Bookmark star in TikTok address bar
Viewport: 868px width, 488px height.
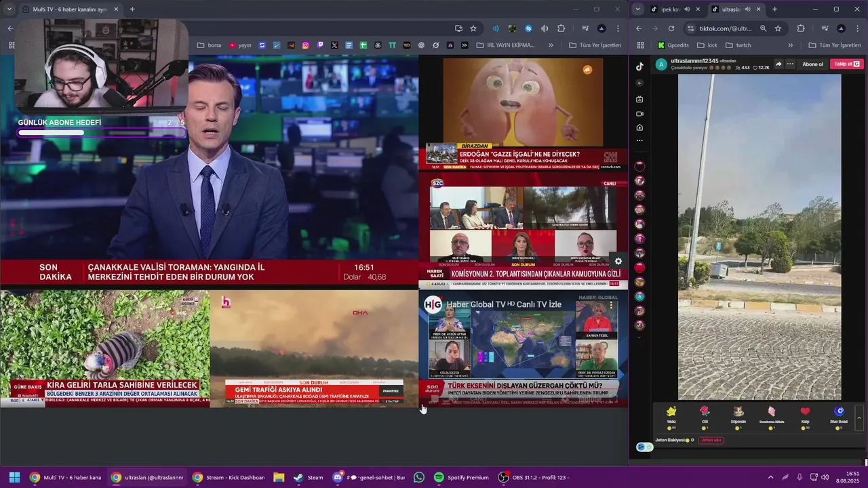tap(778, 28)
